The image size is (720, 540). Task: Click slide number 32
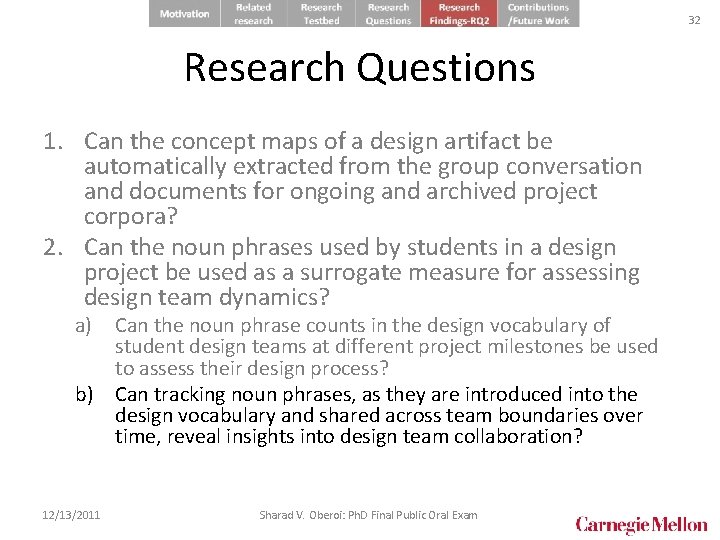point(694,20)
